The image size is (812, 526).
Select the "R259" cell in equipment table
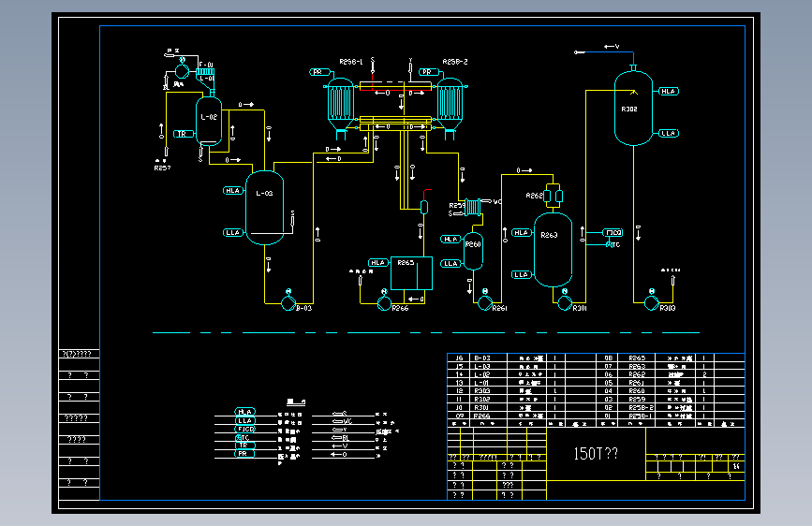637,399
